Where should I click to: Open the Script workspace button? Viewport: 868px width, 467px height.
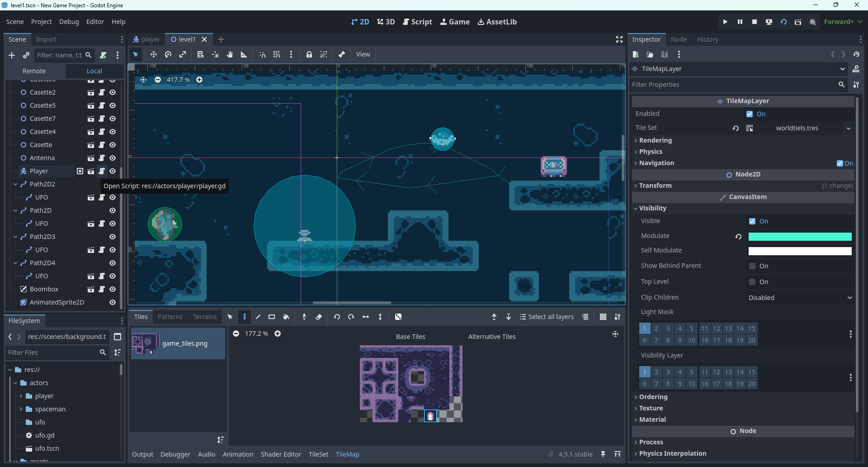pyautogui.click(x=417, y=22)
